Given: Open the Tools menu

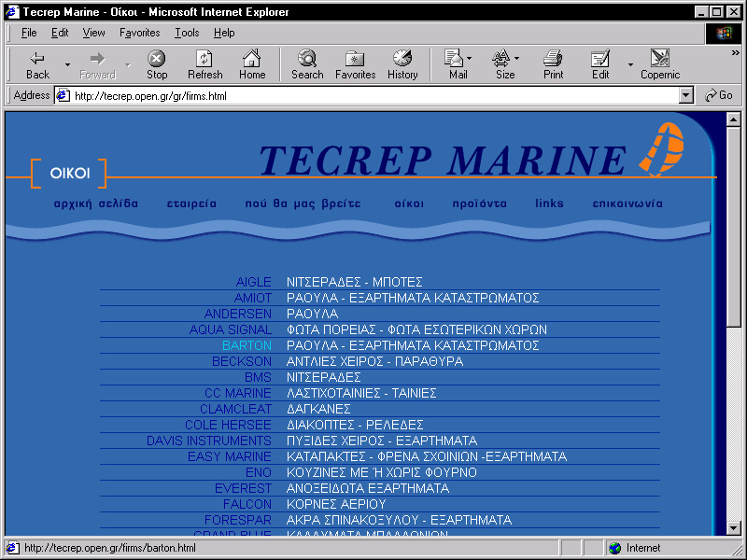Looking at the screenshot, I should [187, 33].
